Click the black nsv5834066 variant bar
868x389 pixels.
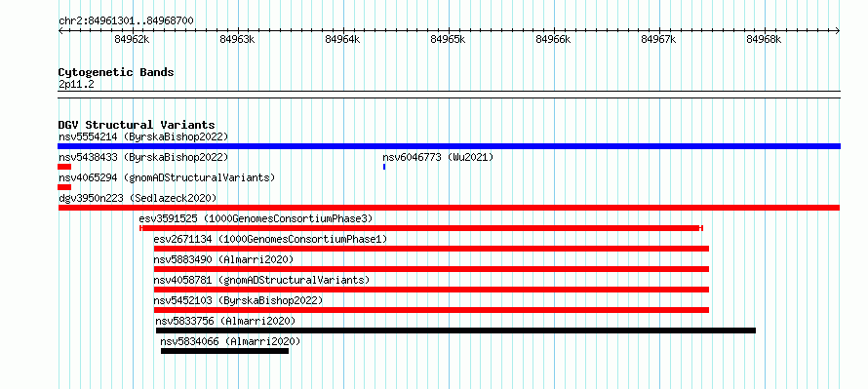224,351
